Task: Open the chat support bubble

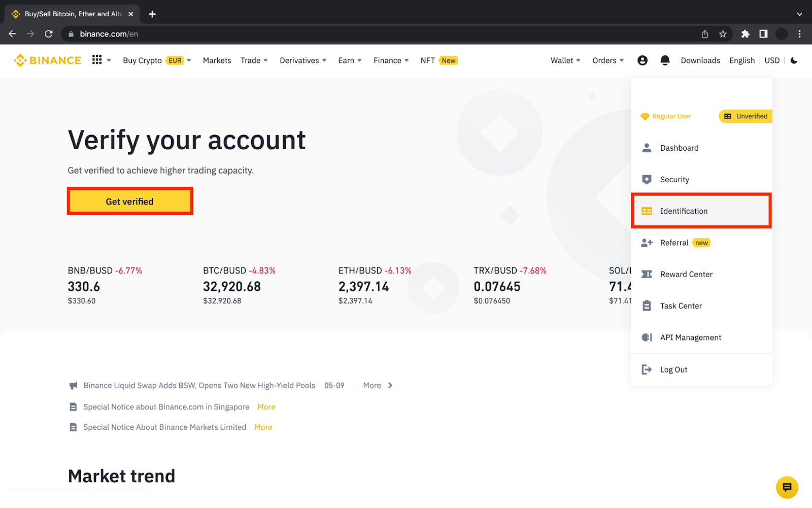Action: coord(787,488)
